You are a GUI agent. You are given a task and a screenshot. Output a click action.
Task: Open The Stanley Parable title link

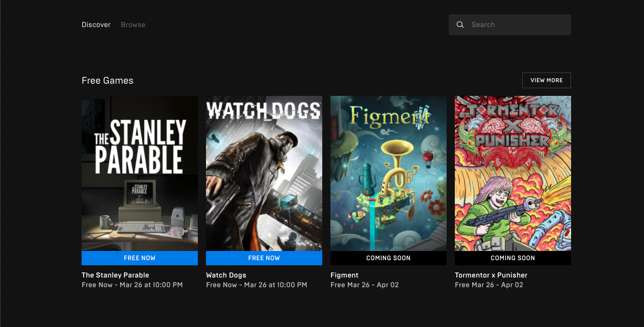115,275
